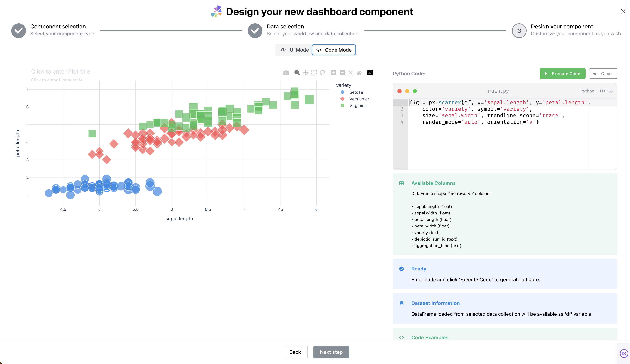Choose the Box Select tool
The height and width of the screenshot is (364, 630).
pos(314,73)
